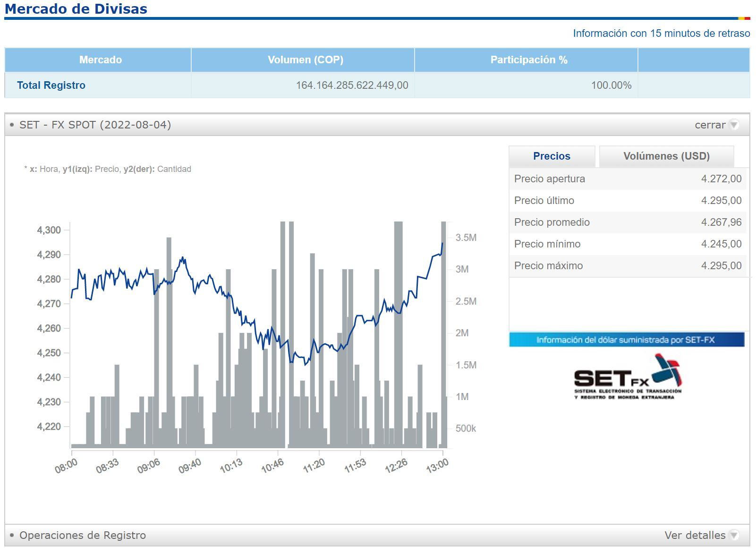The width and height of the screenshot is (756, 554).
Task: Click the Mercado column header
Action: point(100,60)
